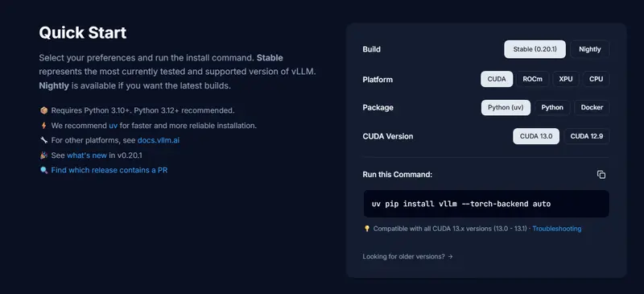
Task: Open the what's new link
Action: coord(87,155)
